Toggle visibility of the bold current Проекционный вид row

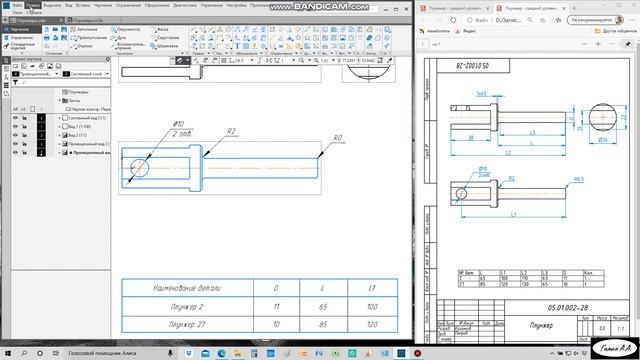pos(16,152)
